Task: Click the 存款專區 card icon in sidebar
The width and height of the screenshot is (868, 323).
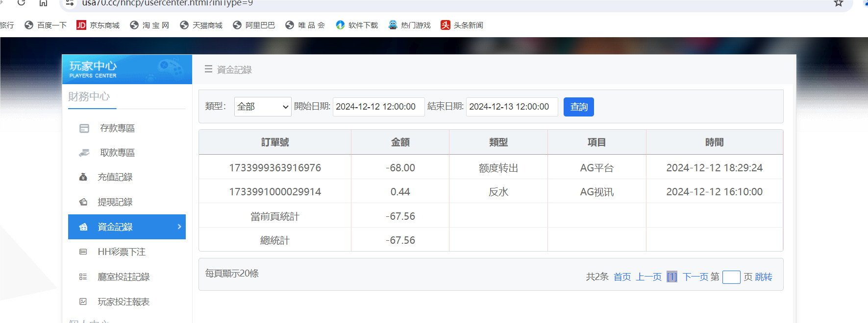Action: (84, 128)
